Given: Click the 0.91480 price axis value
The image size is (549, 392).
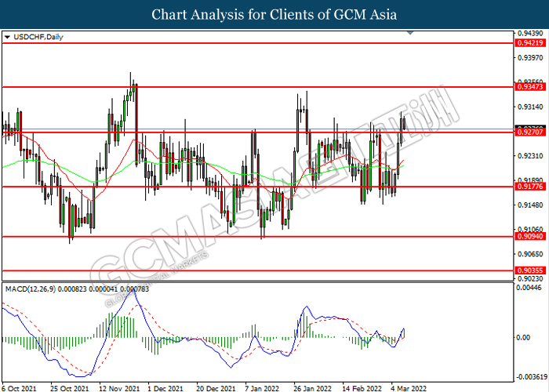Looking at the screenshot, I should point(530,205).
